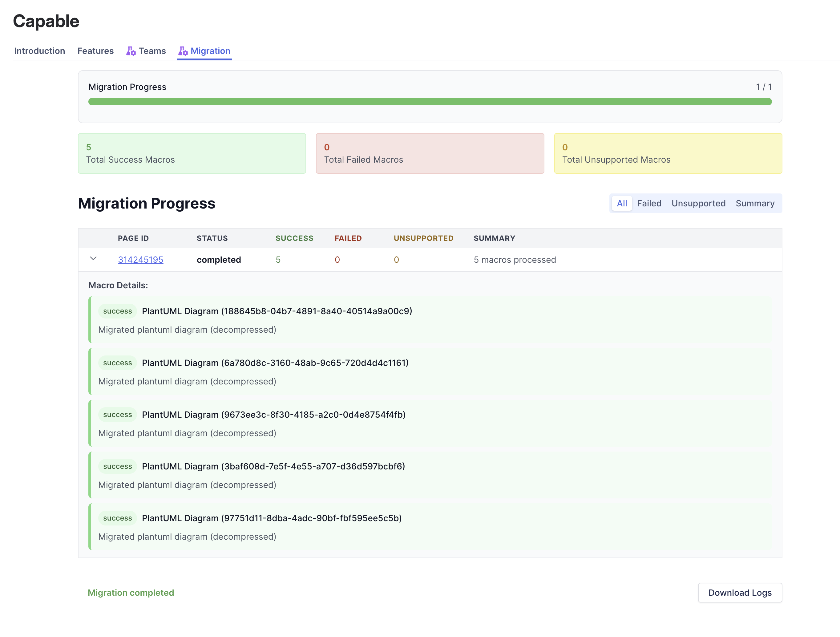Click the success badge on the last diagram entry

117,518
